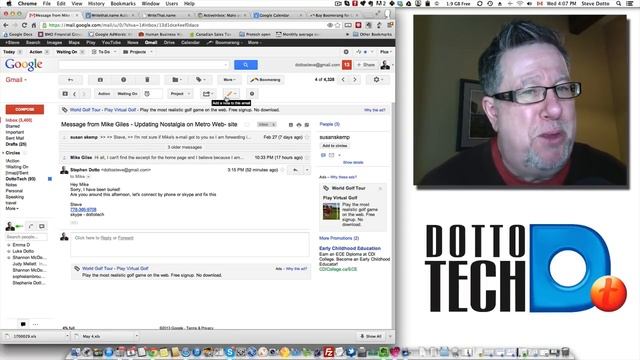The width and height of the screenshot is (640, 360).
Task: Click Add to circles button
Action: pyautogui.click(x=335, y=146)
